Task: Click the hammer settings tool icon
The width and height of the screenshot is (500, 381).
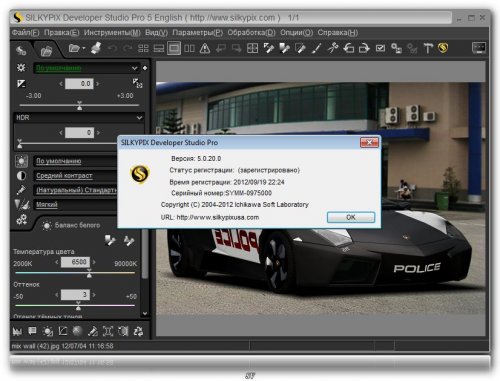Action: (x=428, y=49)
